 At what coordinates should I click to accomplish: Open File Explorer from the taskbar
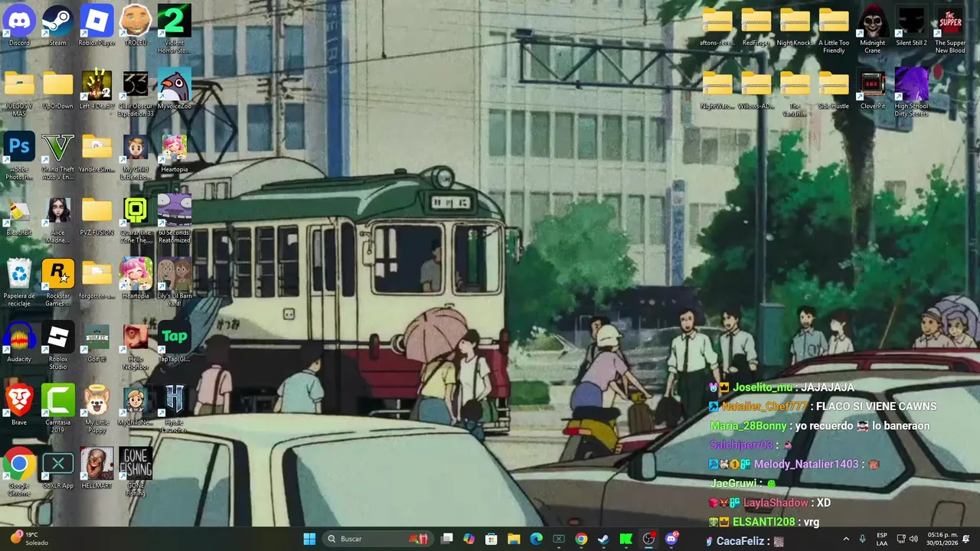coord(514,539)
